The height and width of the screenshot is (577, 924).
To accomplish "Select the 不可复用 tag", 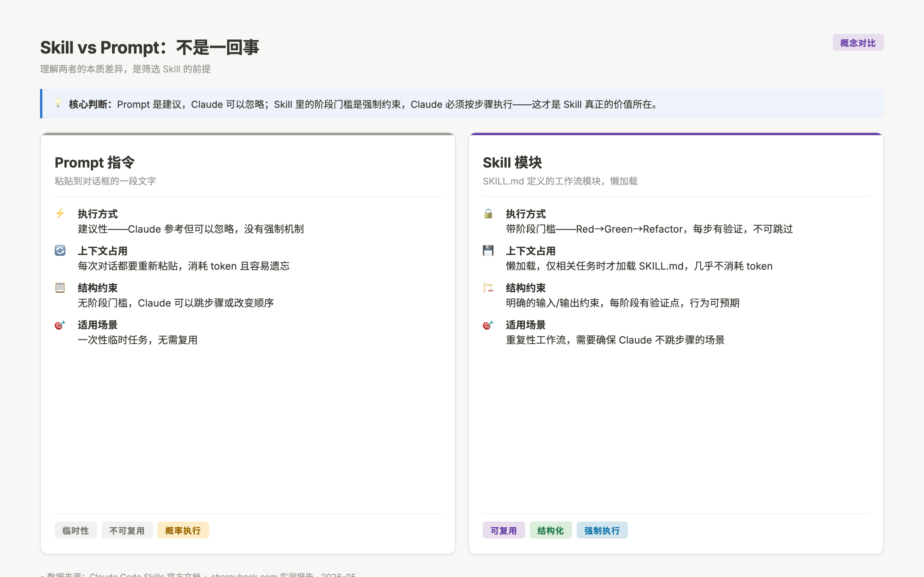I will pyautogui.click(x=127, y=530).
